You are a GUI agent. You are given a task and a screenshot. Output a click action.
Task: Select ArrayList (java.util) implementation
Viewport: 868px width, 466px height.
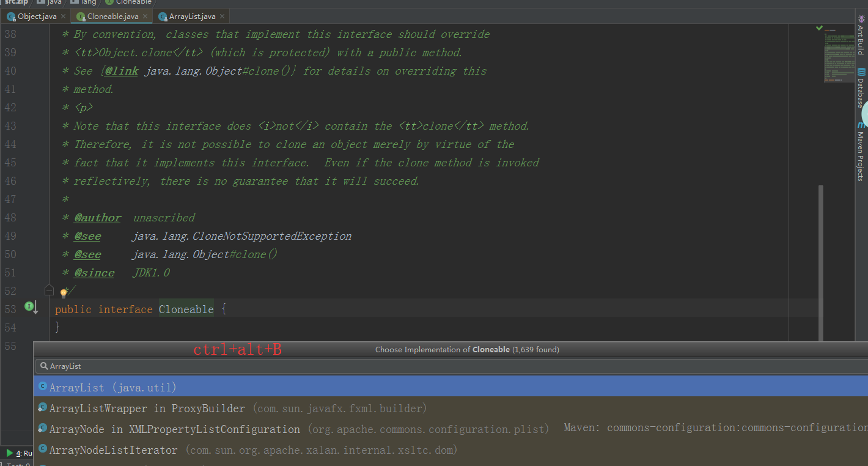(x=451, y=386)
